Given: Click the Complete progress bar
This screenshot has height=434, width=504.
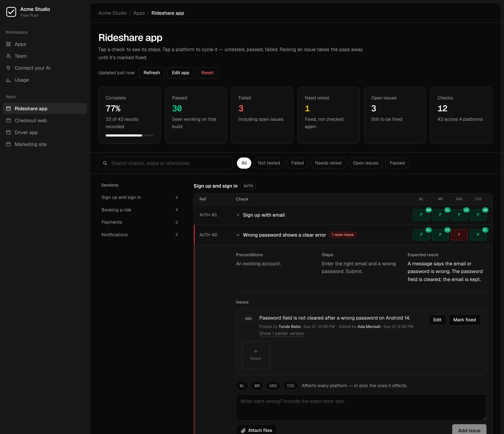Looking at the screenshot, I should (129, 135).
